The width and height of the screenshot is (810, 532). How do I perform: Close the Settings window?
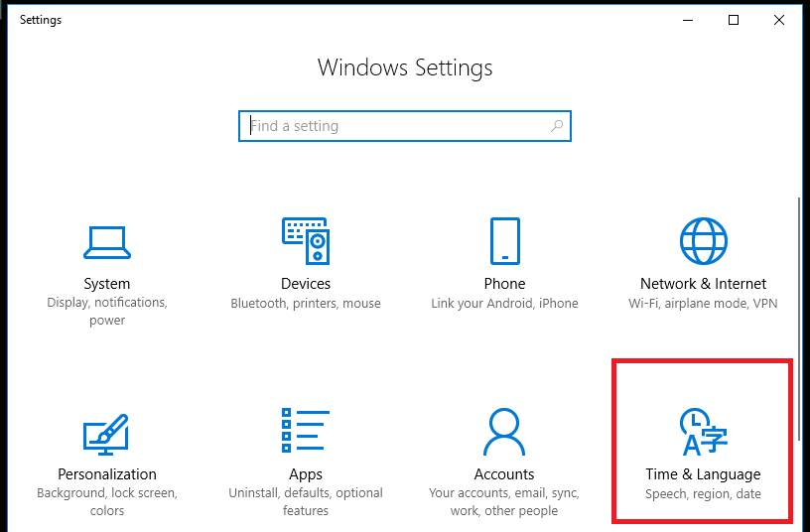tap(779, 20)
